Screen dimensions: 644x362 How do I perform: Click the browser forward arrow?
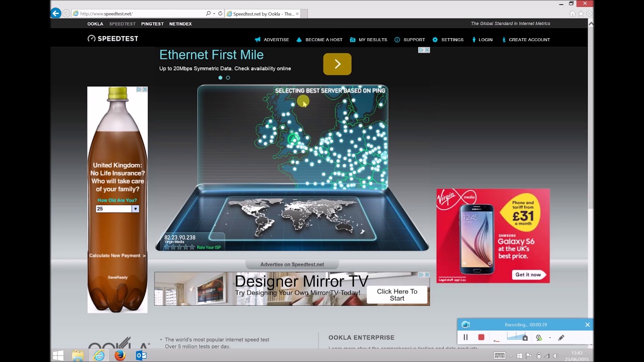click(66, 14)
